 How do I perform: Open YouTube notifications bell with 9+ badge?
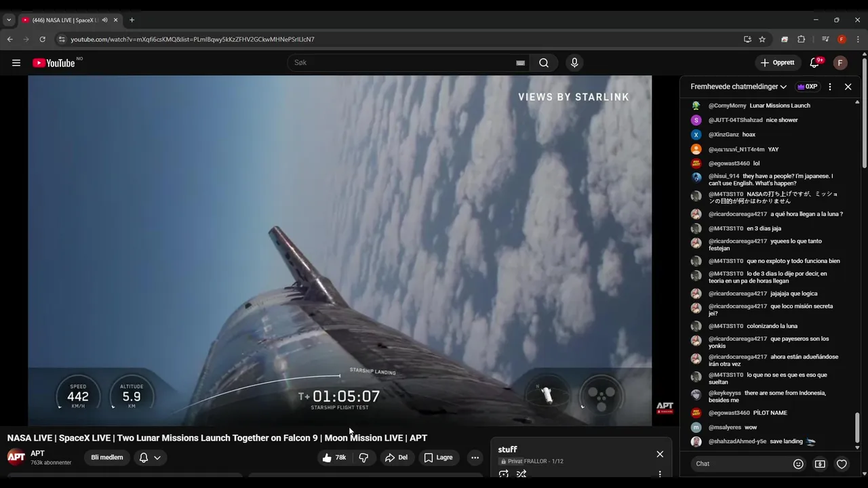(815, 63)
